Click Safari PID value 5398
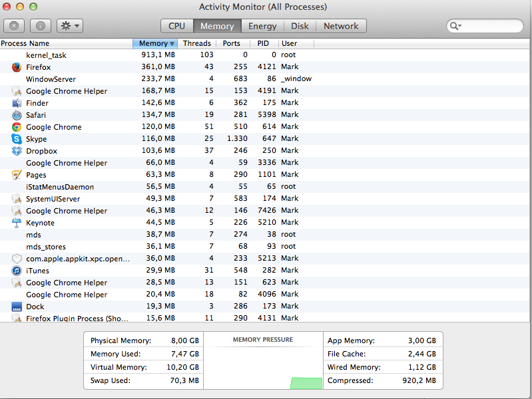 (267, 114)
